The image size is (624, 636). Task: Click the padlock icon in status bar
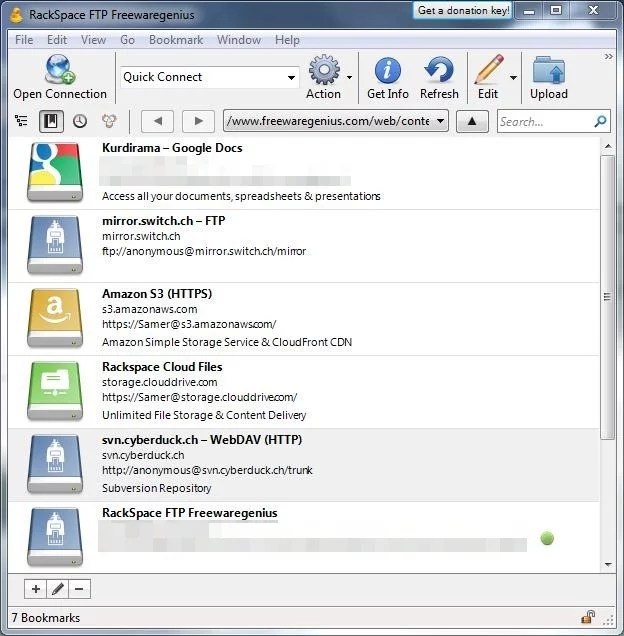point(588,617)
